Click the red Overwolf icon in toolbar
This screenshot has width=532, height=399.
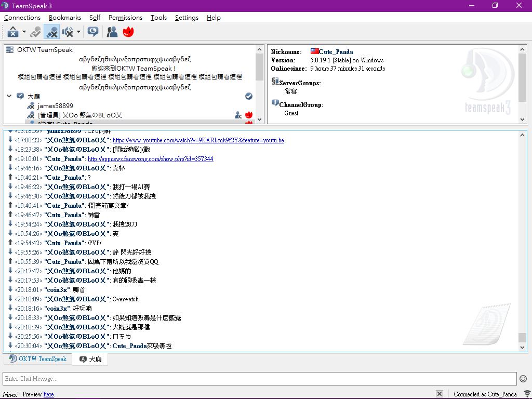128,32
